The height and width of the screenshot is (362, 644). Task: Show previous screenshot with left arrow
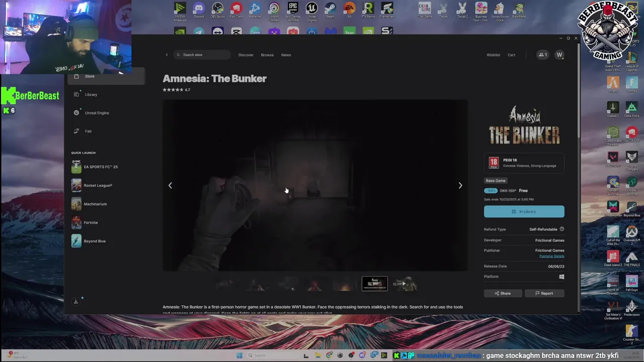(170, 186)
